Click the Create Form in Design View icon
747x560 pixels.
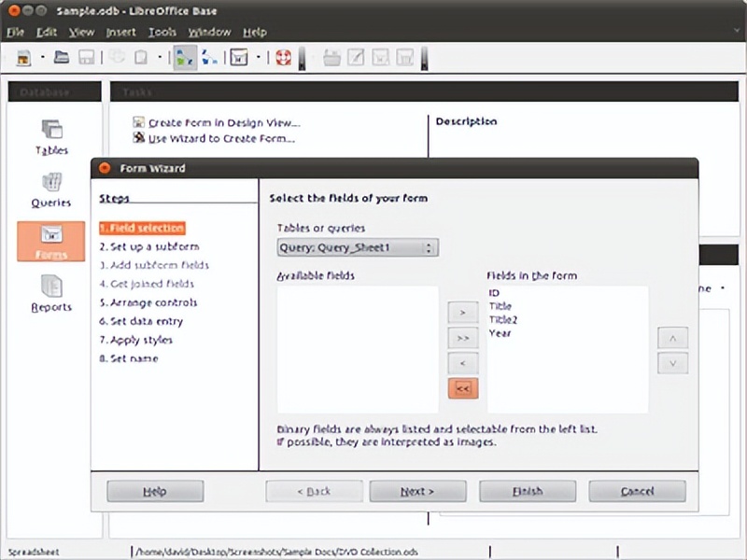(138, 122)
